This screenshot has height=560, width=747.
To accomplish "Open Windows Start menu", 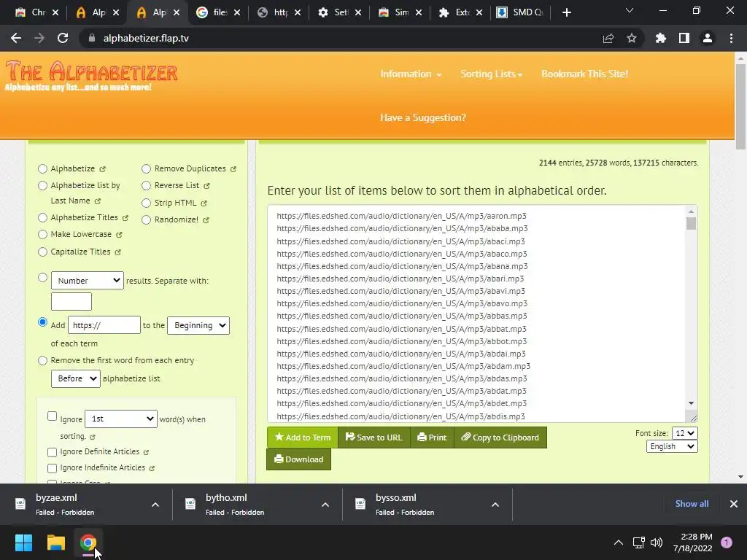I will (x=23, y=542).
